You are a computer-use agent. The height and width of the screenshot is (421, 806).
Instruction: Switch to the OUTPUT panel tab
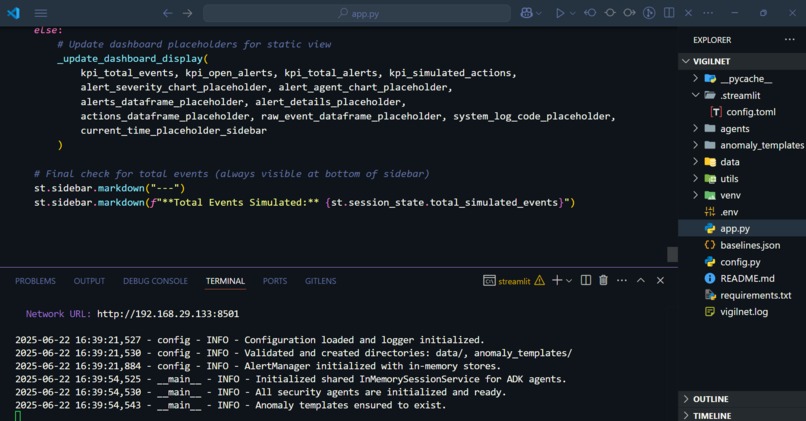(x=89, y=281)
